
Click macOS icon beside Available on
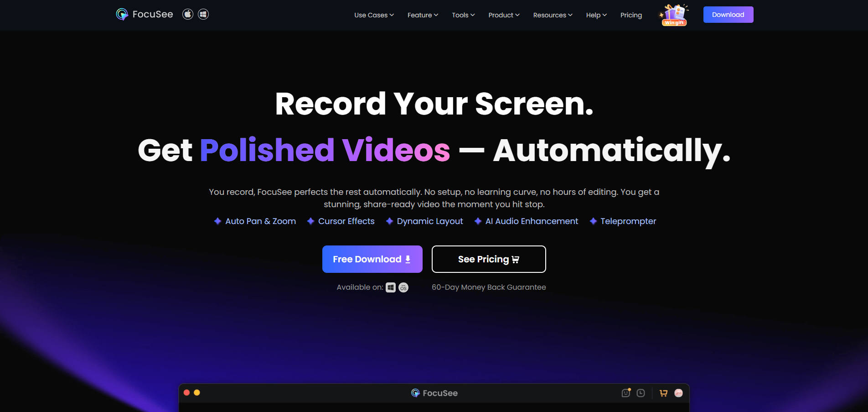coord(403,287)
